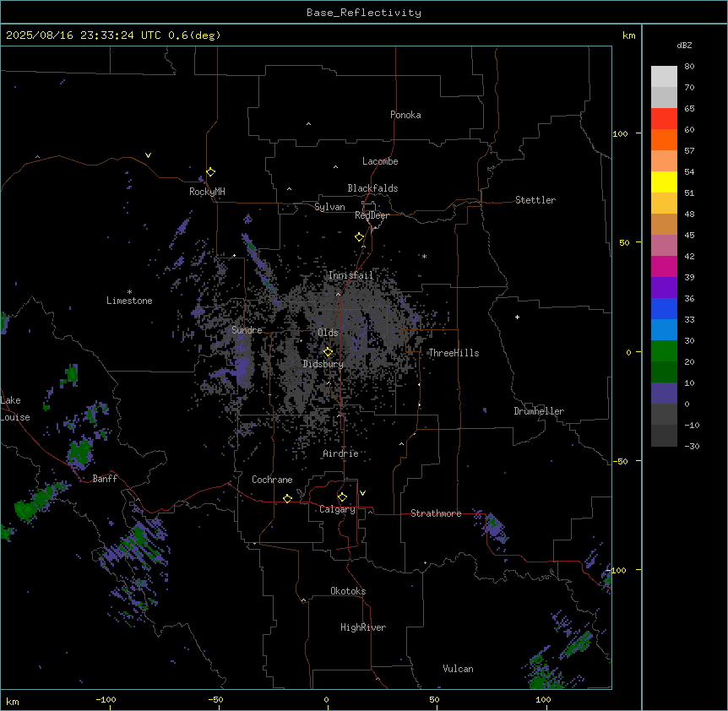Screen dimensions: 728x711
Task: Click the Sylvan label
Action: (329, 207)
